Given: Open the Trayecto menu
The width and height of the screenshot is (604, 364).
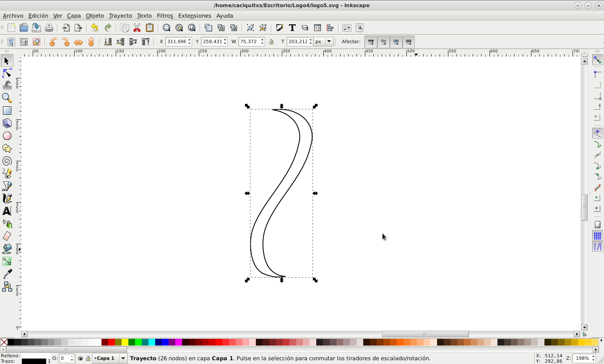Looking at the screenshot, I should (120, 15).
